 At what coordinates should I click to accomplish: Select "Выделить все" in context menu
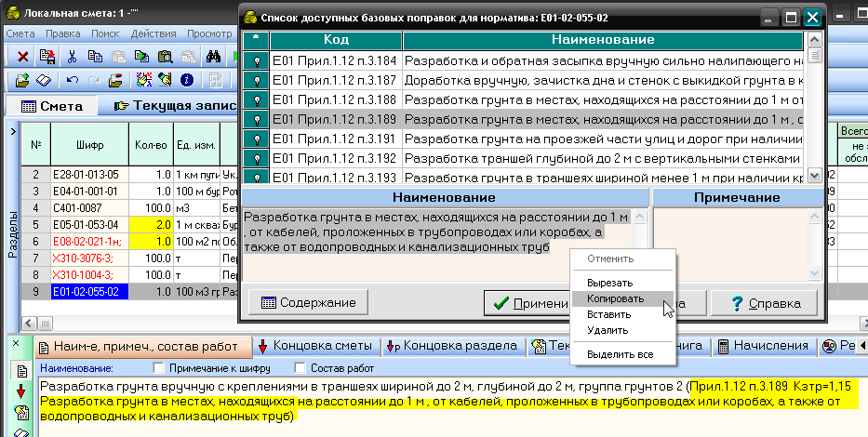620,354
